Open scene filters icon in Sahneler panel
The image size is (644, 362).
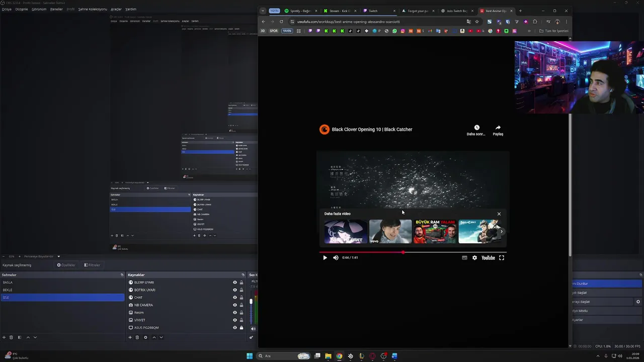[x=20, y=337]
